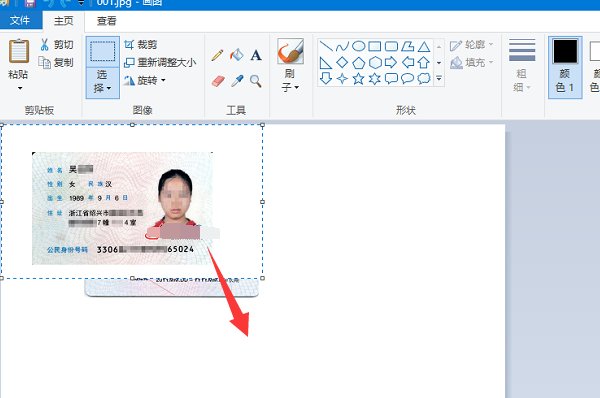Select the Six-point star shape
The image size is (600, 398).
coord(375,78)
